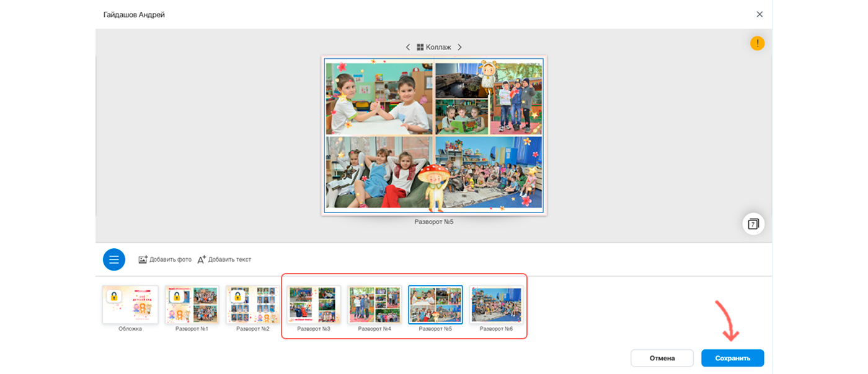Switch to next layout with right chevron

459,47
